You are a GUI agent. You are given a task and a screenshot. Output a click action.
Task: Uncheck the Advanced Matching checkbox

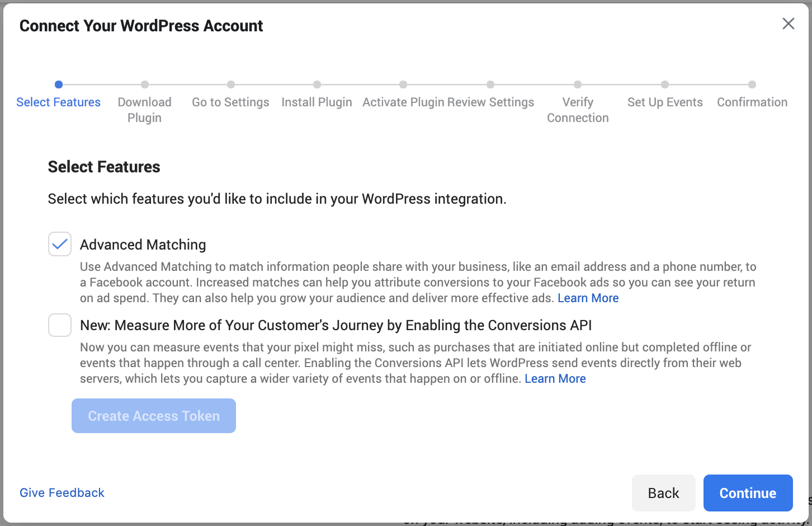tap(60, 244)
